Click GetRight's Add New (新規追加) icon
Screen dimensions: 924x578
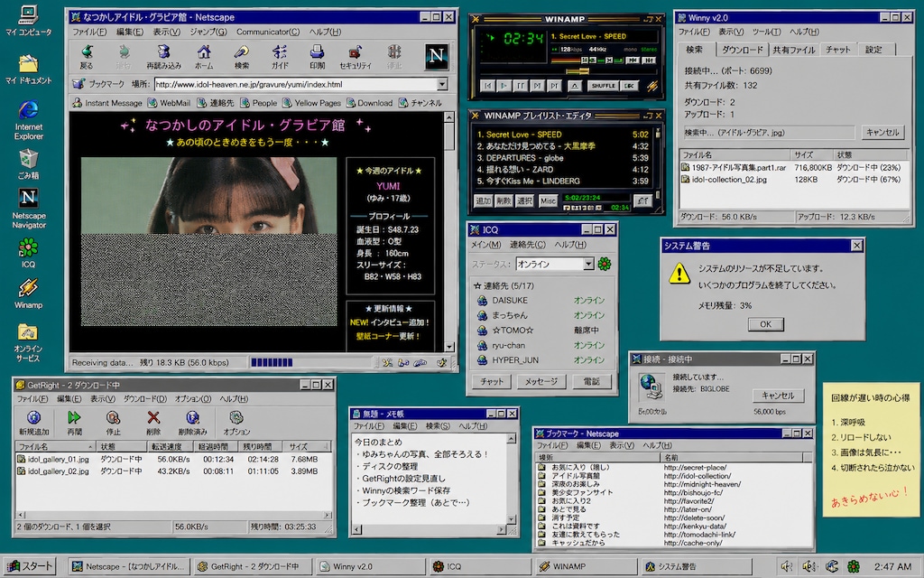[x=33, y=418]
